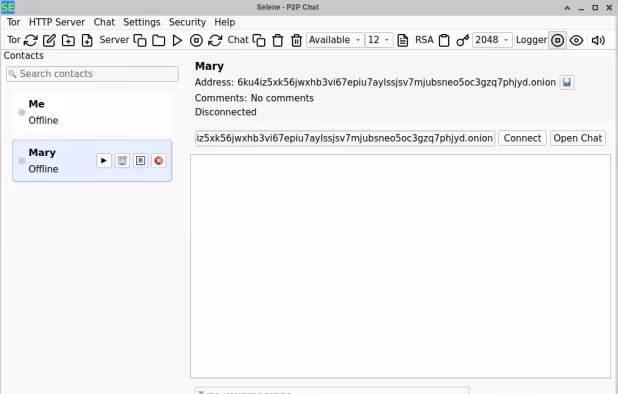This screenshot has width=618, height=394.
Task: Click the Search contacts field
Action: click(x=92, y=74)
